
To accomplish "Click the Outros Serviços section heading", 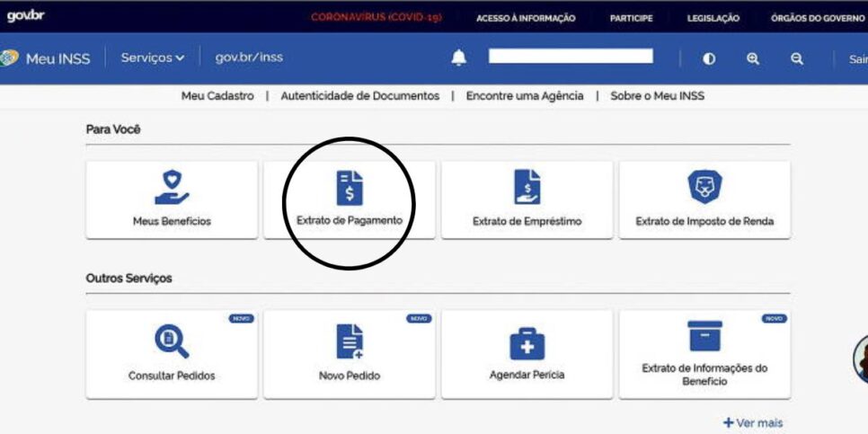I will 128,278.
